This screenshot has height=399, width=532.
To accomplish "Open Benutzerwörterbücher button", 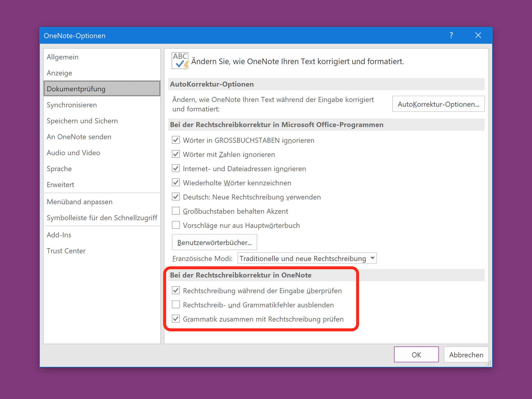I will pos(214,242).
